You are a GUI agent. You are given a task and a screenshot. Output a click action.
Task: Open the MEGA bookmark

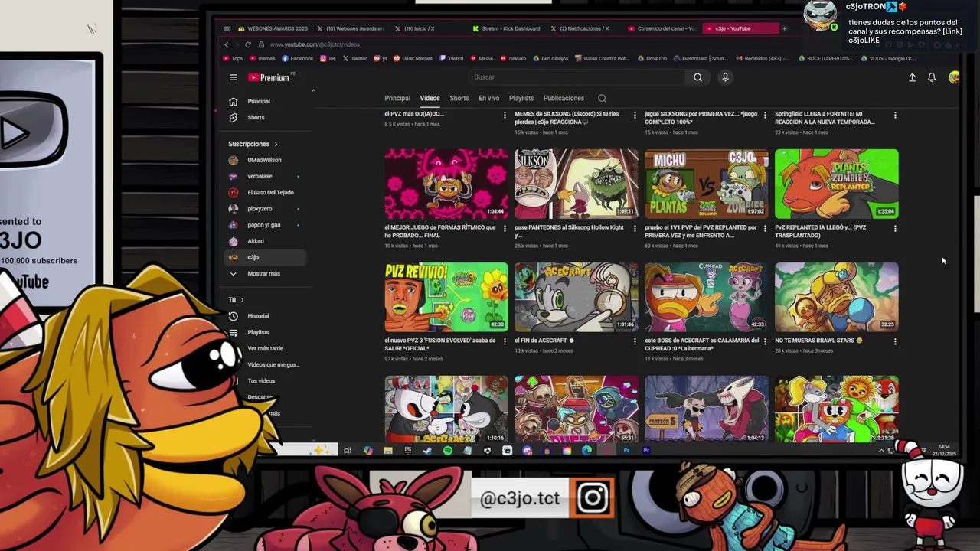coord(482,58)
